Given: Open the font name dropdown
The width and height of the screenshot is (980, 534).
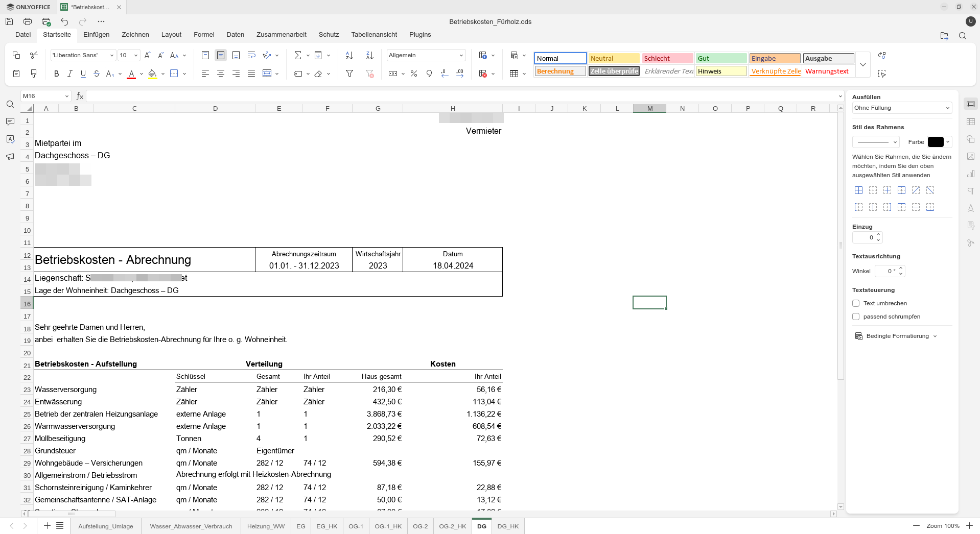Looking at the screenshot, I should 112,55.
